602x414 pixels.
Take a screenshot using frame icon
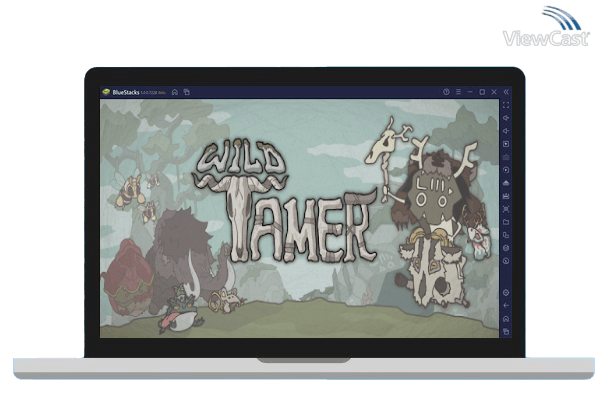pos(506,209)
